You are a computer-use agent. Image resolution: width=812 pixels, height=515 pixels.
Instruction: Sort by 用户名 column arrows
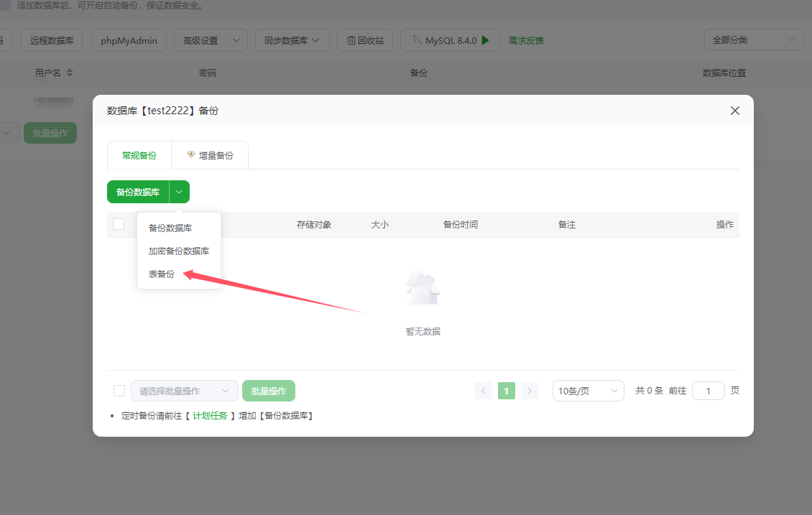[70, 73]
